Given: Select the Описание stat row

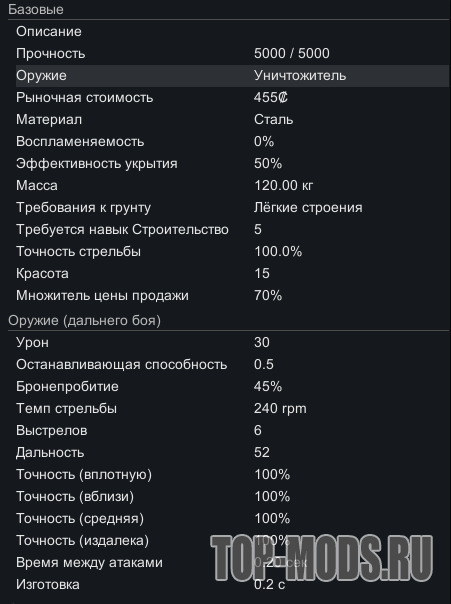Looking at the screenshot, I should pyautogui.click(x=232, y=32).
